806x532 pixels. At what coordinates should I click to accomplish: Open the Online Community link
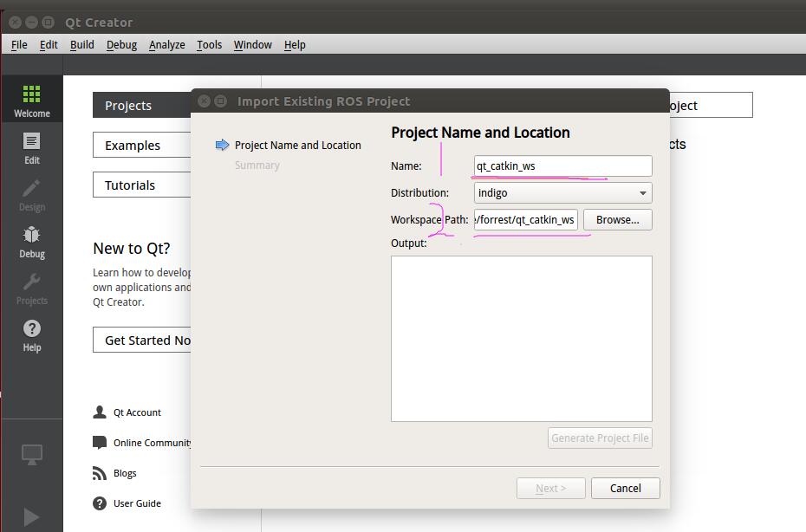click(x=153, y=443)
